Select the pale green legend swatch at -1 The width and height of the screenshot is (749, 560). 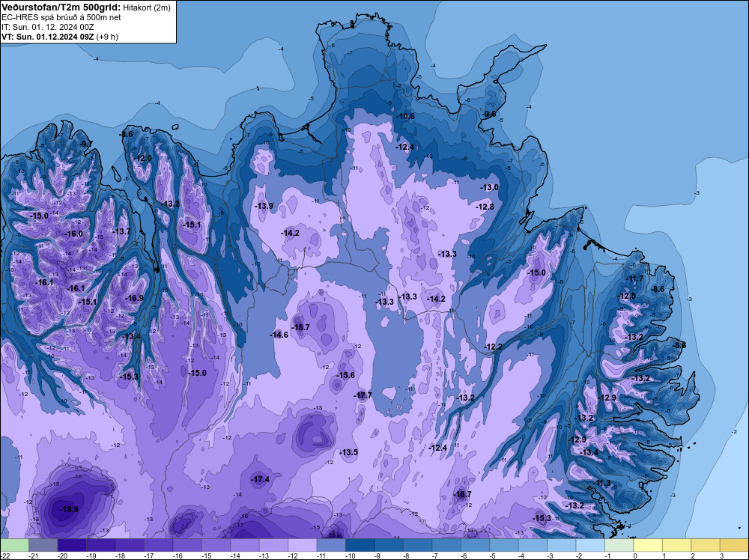tap(619, 545)
